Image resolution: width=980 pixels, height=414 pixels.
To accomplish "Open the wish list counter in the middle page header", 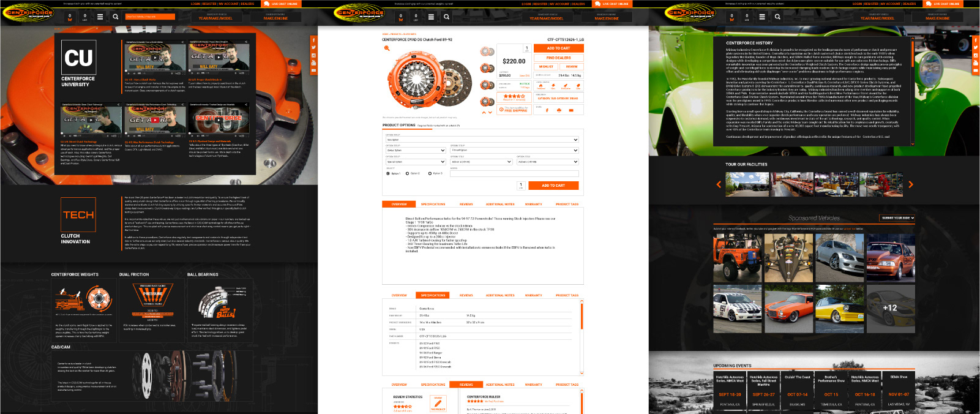I will click(x=416, y=17).
